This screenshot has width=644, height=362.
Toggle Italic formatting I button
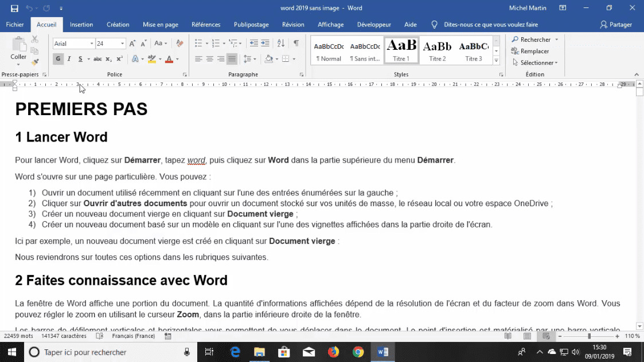[69, 59]
